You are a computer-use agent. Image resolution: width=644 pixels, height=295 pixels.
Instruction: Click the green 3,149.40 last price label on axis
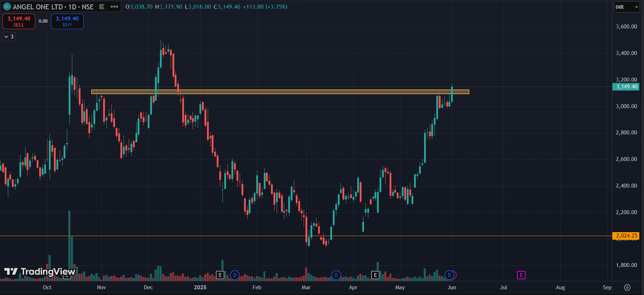[x=626, y=87]
